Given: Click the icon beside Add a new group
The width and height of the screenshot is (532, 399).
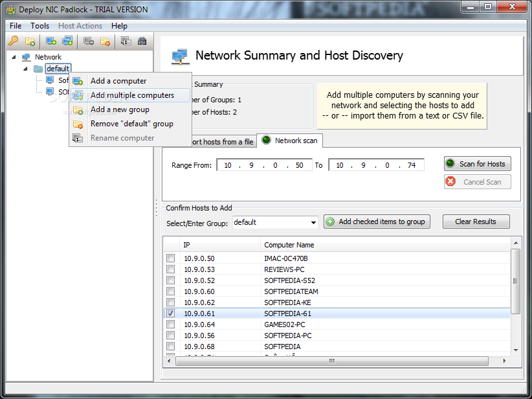Looking at the screenshot, I should coord(78,109).
